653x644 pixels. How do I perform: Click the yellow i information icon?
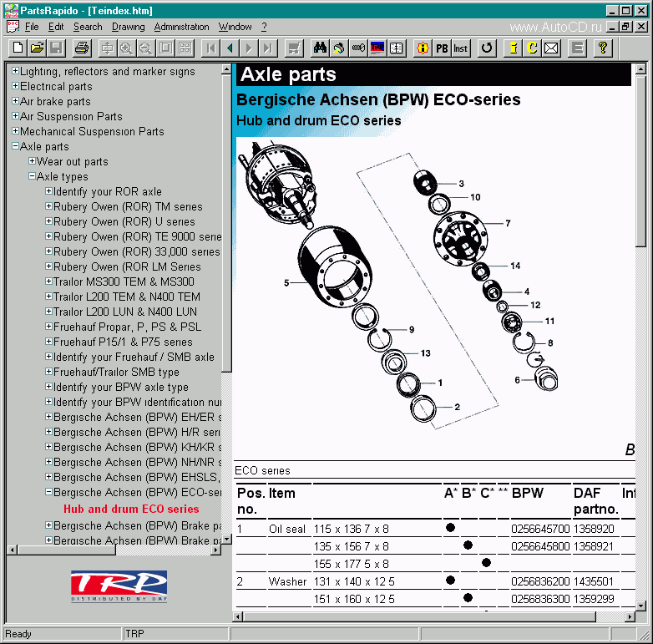pos(513,48)
